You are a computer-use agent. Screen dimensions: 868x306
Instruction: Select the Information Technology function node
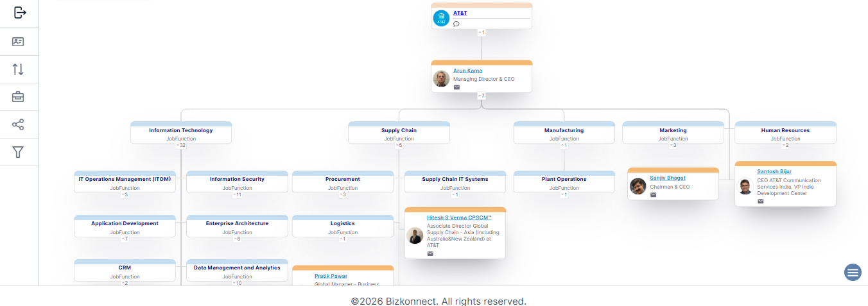[181, 132]
